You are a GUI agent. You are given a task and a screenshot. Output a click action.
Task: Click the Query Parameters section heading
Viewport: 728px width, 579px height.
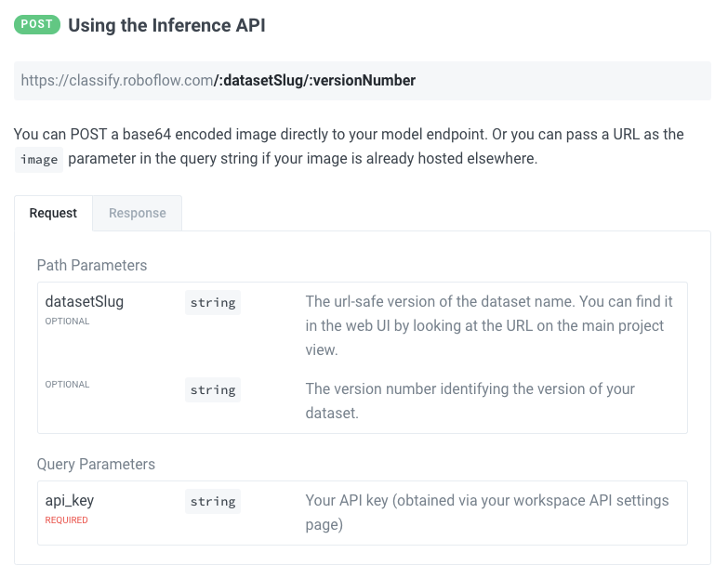tap(96, 464)
